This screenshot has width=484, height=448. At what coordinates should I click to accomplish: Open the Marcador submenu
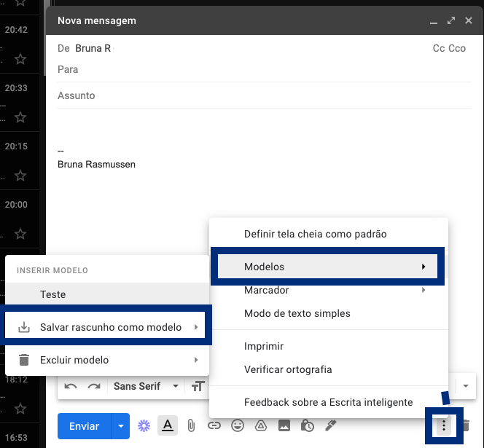pyautogui.click(x=329, y=290)
